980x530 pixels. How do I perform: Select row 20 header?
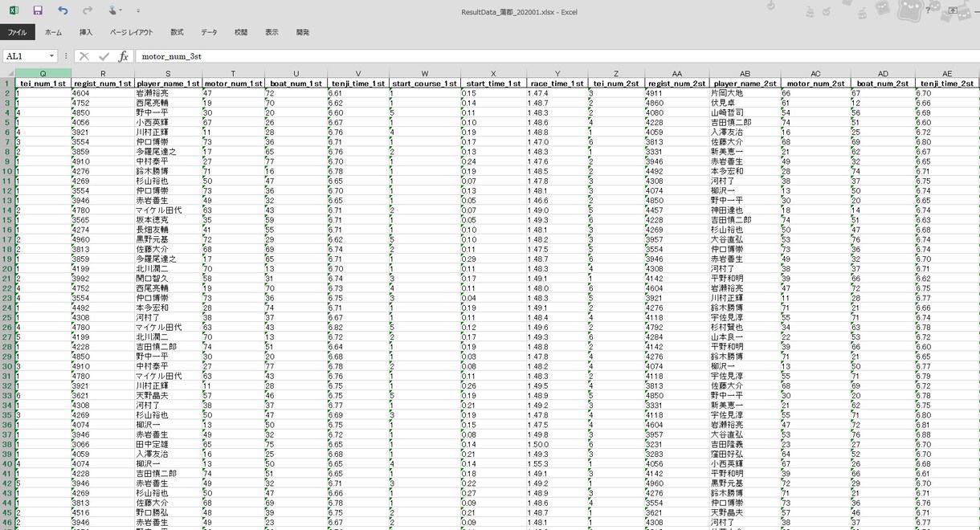tap(7, 268)
